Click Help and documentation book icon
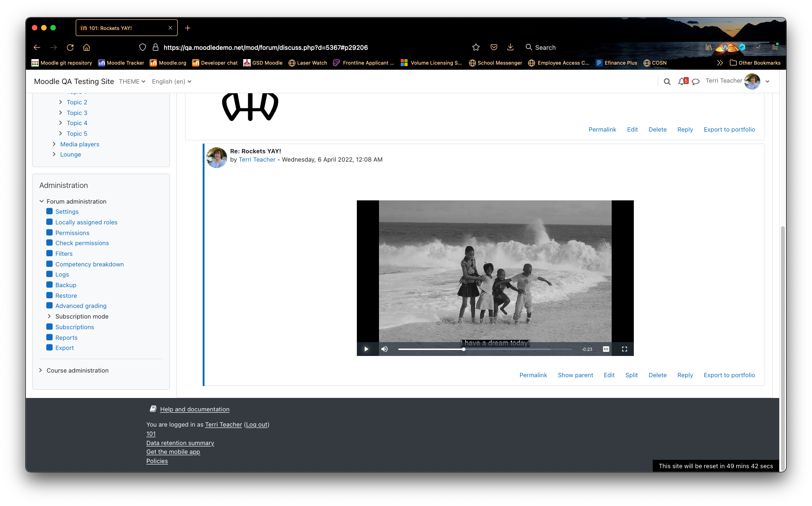 click(153, 409)
